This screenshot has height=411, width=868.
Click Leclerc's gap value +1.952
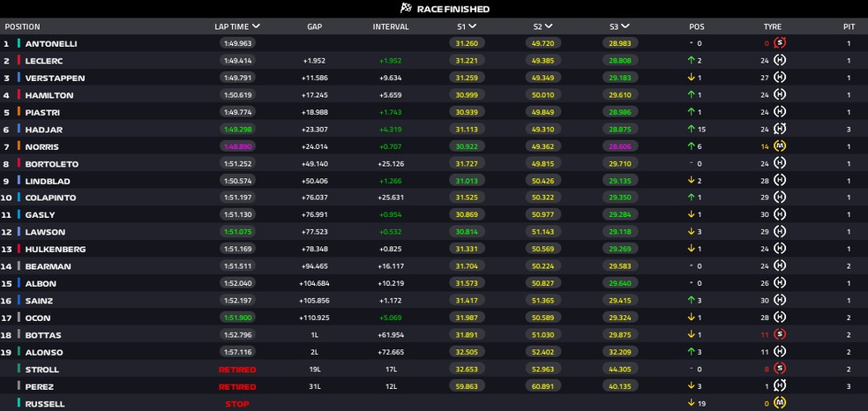coord(314,61)
